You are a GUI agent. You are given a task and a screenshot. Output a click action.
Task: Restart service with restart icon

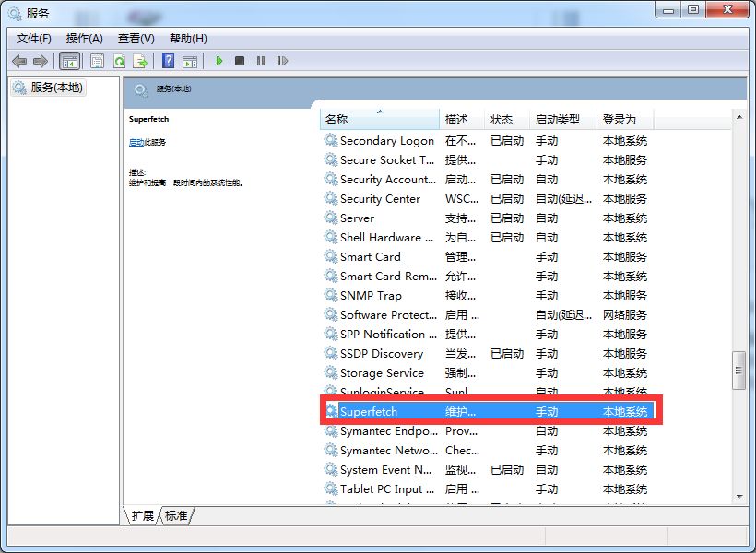click(x=282, y=61)
